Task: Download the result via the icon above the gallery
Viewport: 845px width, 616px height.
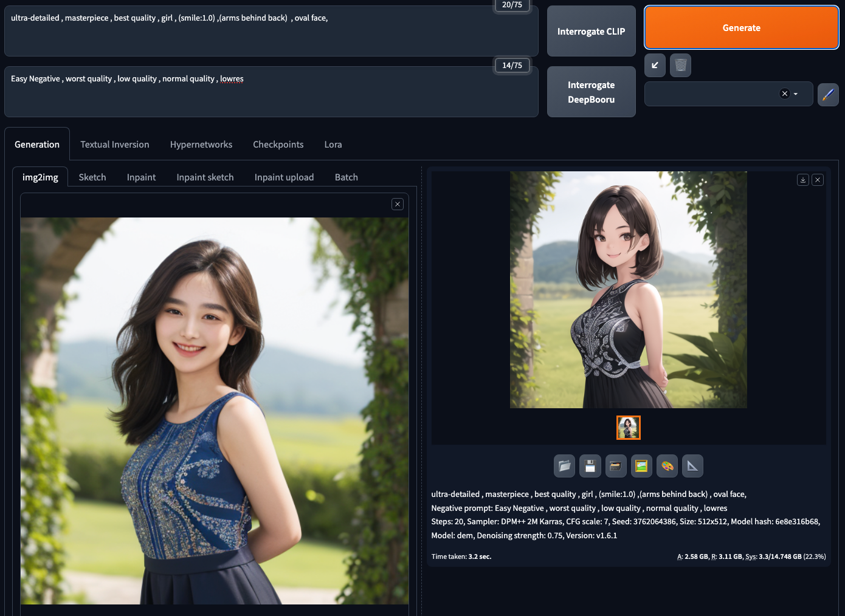Action: pos(803,180)
